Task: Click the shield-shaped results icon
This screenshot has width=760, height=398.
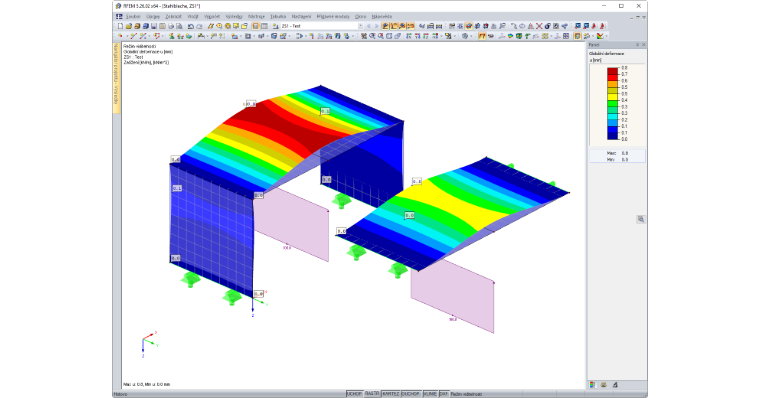Action: 519,36
